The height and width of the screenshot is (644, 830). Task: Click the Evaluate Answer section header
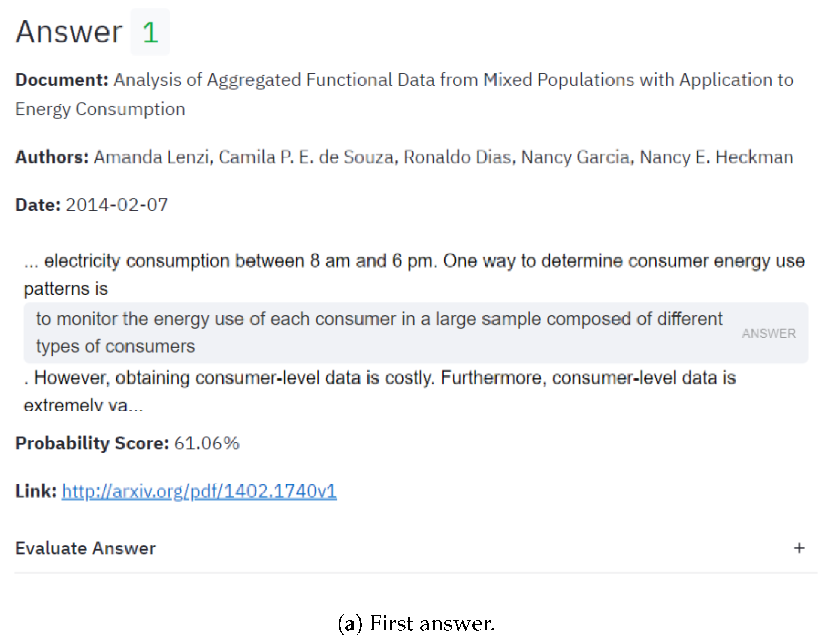(85, 548)
